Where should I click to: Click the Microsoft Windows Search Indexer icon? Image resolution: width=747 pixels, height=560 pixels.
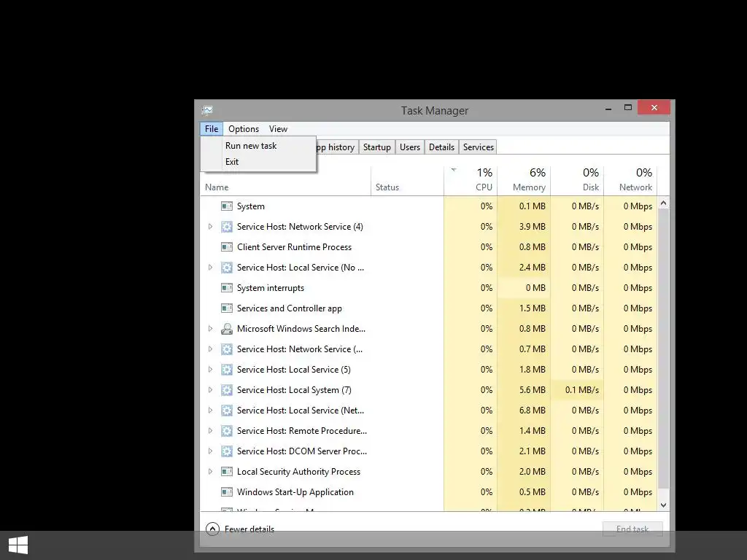[x=227, y=329]
